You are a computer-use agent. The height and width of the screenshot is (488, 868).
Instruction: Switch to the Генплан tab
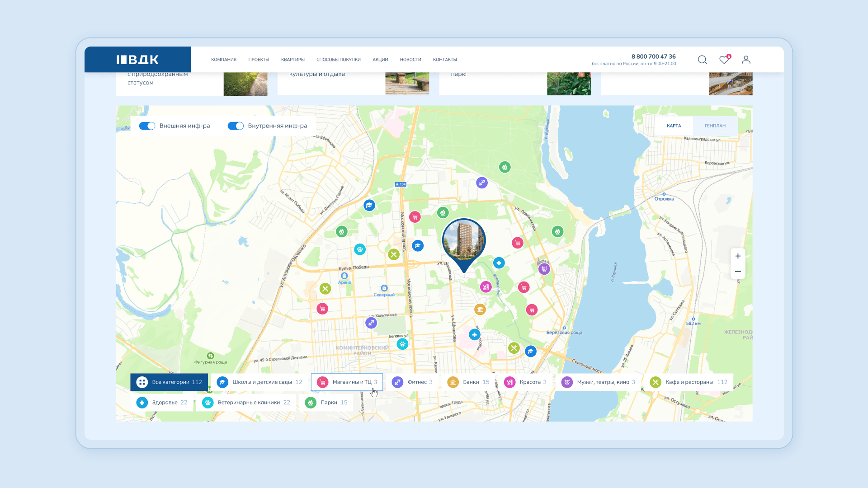(715, 126)
